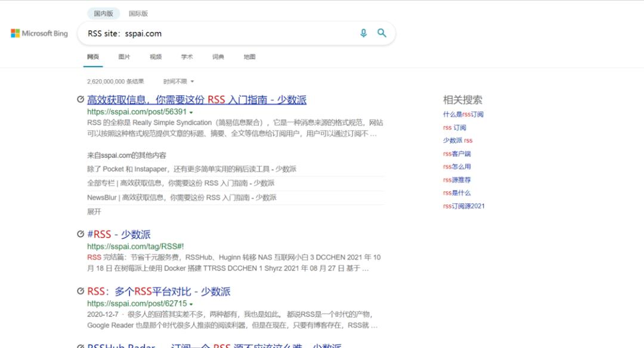Click the microphone voice search icon

[x=364, y=33]
